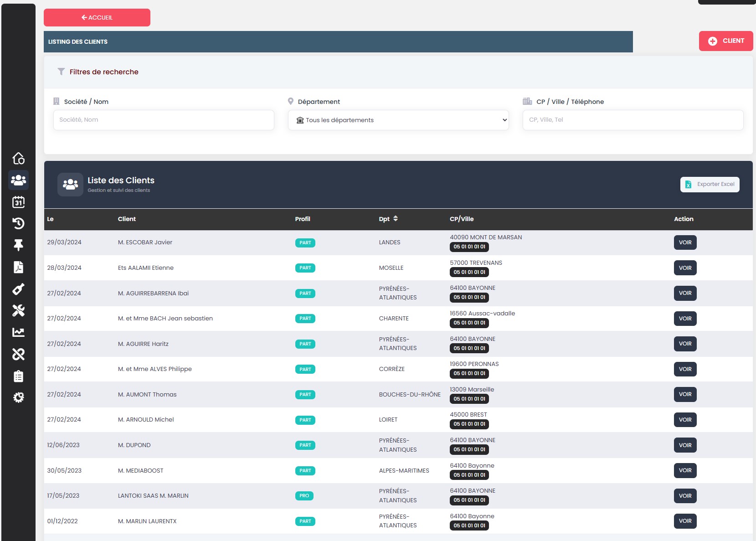Open settings via the gear icon
The height and width of the screenshot is (541, 756).
[18, 397]
